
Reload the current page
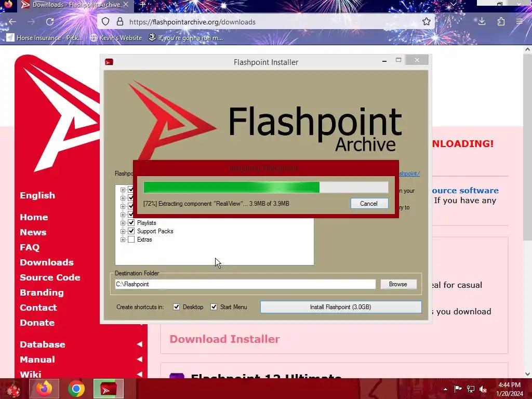[50, 22]
